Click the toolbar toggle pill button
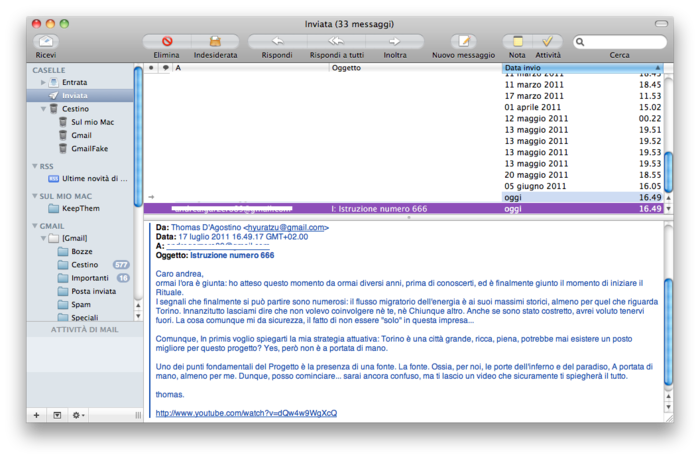Screen dimensions: 700x459 661,24
